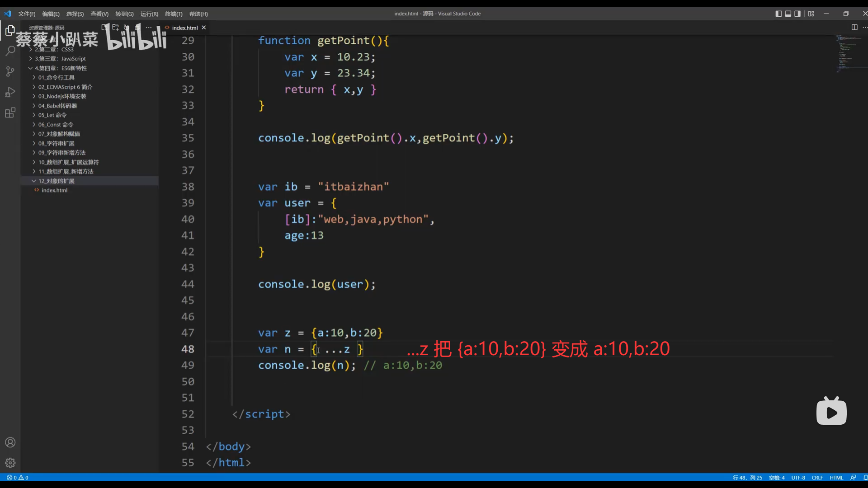Toggle the bottom panel layout button
868x488 pixels.
click(x=788, y=14)
